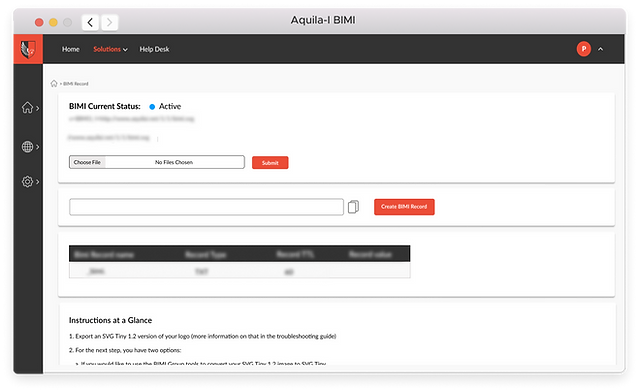Expand the profile menu chevron

coord(600,49)
